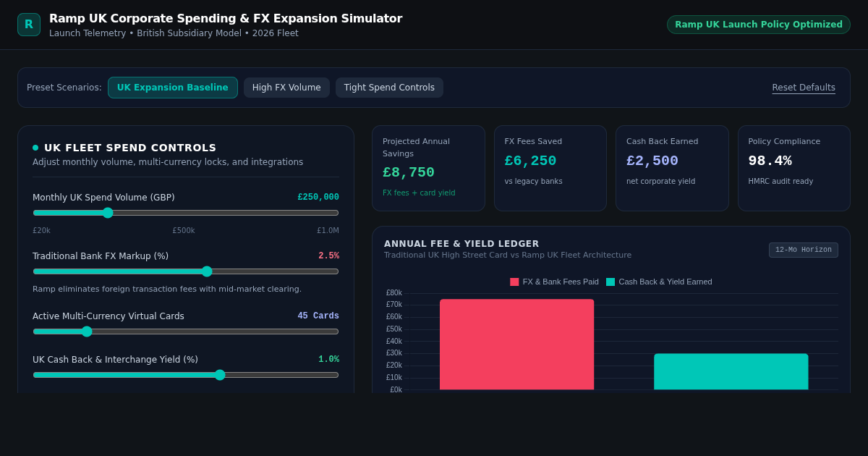The width and height of the screenshot is (868, 456).
Task: Adjust UK Cash Back & Interchange Yield slider
Action: click(186, 375)
